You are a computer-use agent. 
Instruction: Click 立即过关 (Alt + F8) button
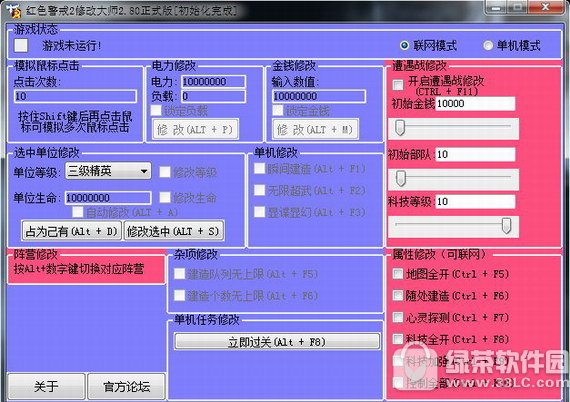pos(277,342)
